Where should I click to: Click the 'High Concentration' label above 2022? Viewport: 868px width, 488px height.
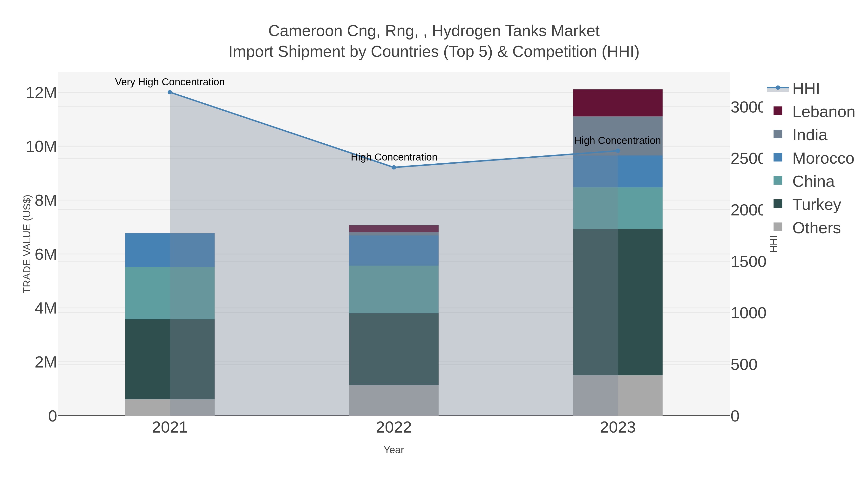point(394,157)
